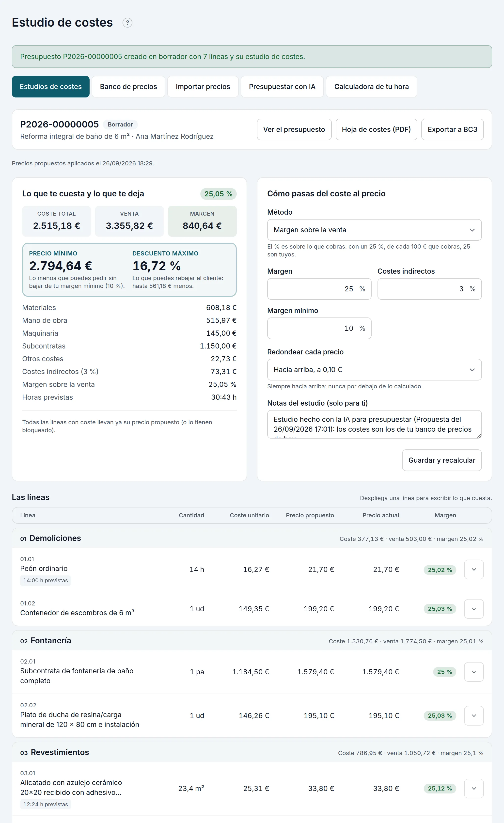Click the Notas del estudio textarea

click(x=374, y=424)
